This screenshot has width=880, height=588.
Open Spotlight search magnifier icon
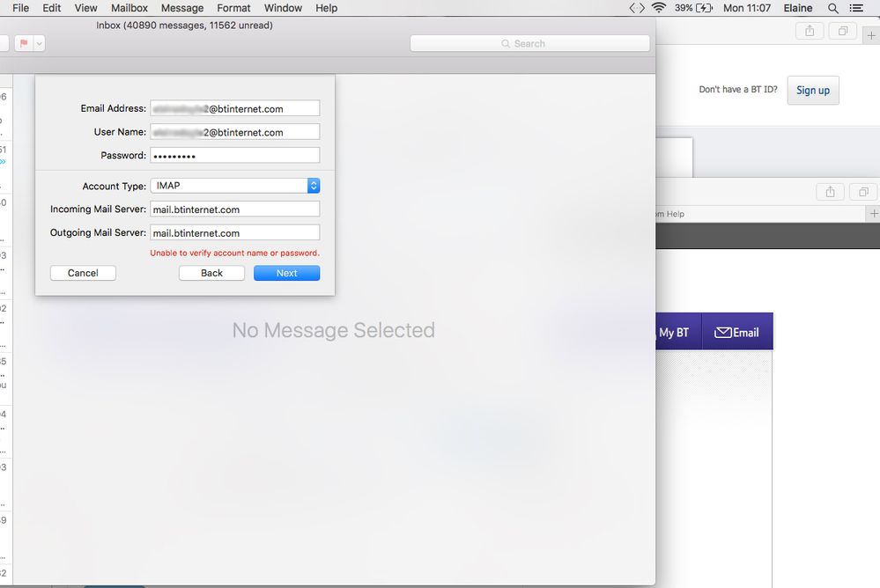coord(832,8)
